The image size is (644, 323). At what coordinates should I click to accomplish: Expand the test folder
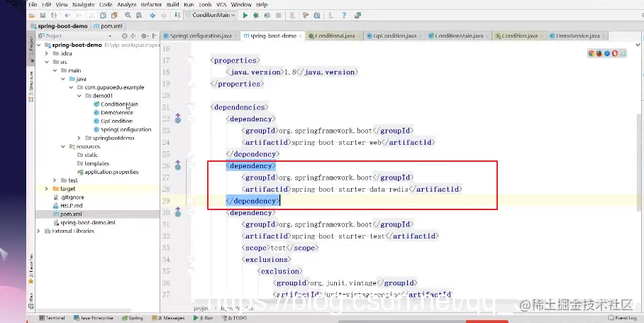pyautogui.click(x=55, y=180)
